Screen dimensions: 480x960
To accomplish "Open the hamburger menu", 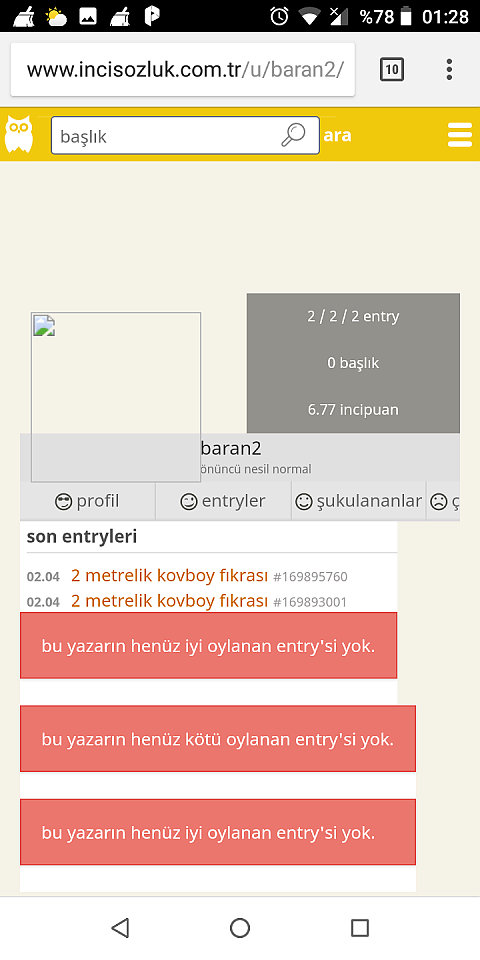I will [x=460, y=135].
